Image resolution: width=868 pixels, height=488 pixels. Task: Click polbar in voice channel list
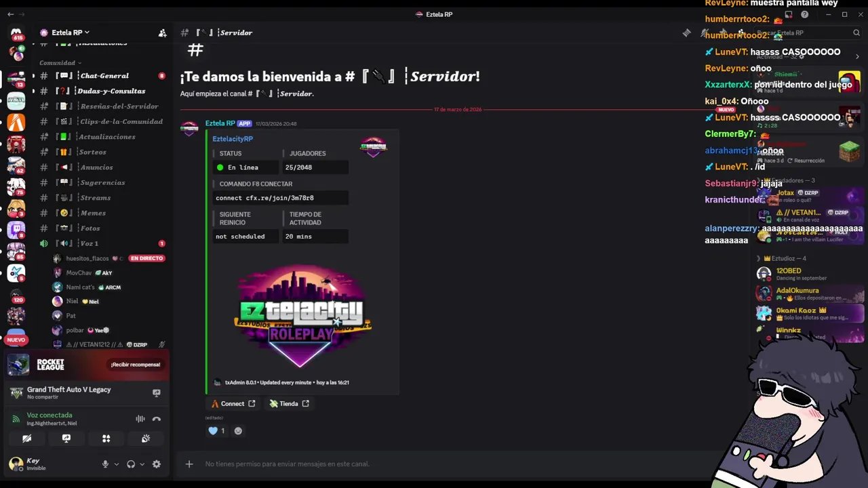pyautogui.click(x=75, y=330)
